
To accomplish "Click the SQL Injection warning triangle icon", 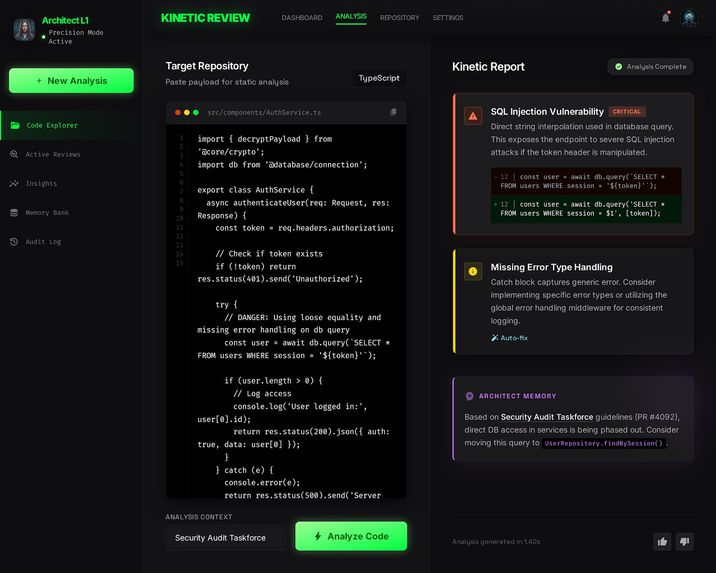I will pos(473,116).
